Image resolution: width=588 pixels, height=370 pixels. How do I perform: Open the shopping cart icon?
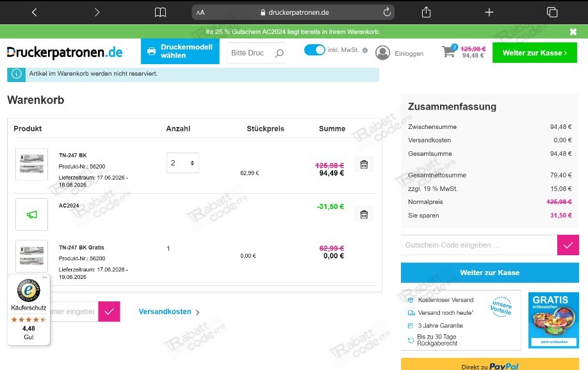(448, 51)
